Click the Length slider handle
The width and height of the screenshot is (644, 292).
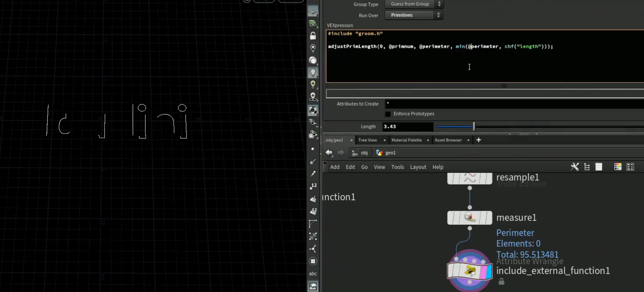pyautogui.click(x=474, y=126)
